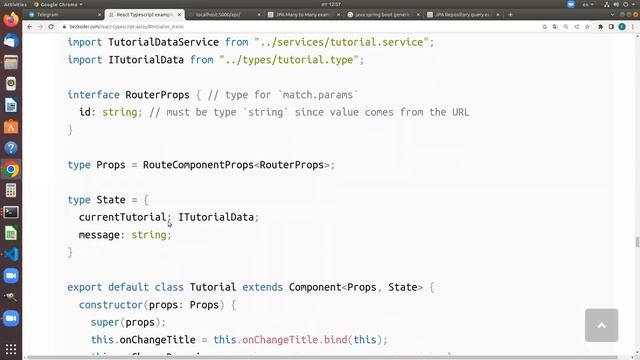This screenshot has width=640, height=360.
Task: Click the scroll-to-top arrow button
Action: 601,325
